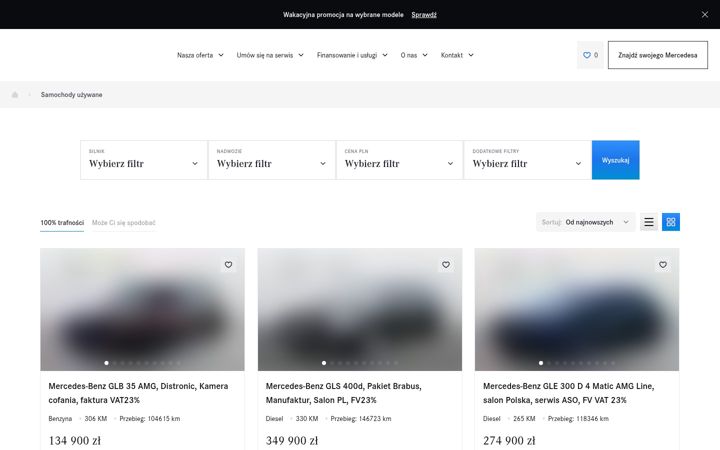Viewport: 720px width, 450px height.
Task: Select first gallery dot on GLE 300 D photo
Action: pyautogui.click(x=541, y=363)
